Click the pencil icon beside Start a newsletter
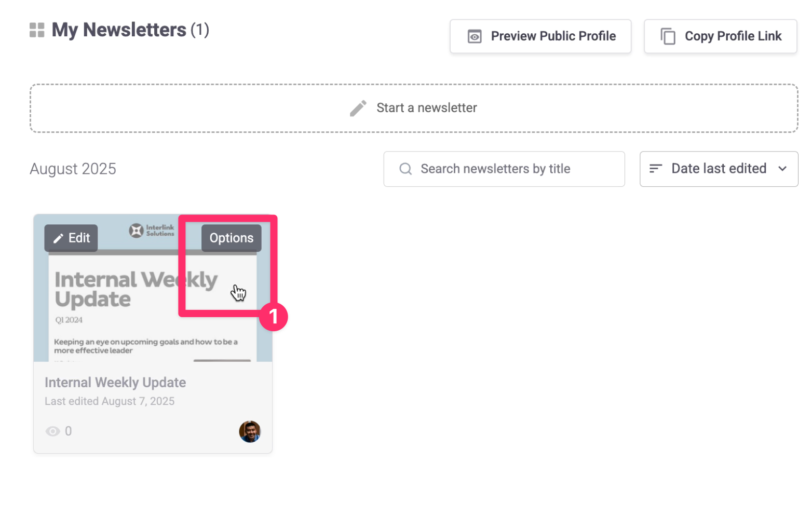This screenshot has width=812, height=516. 358,108
